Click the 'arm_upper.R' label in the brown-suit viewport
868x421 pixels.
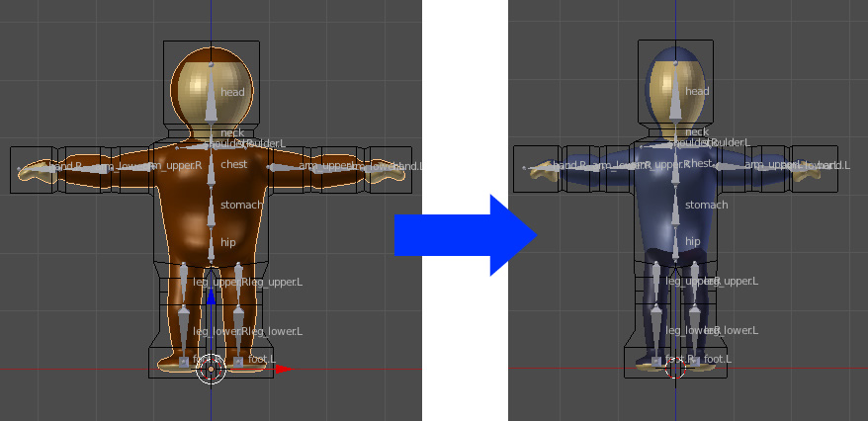tap(177, 165)
